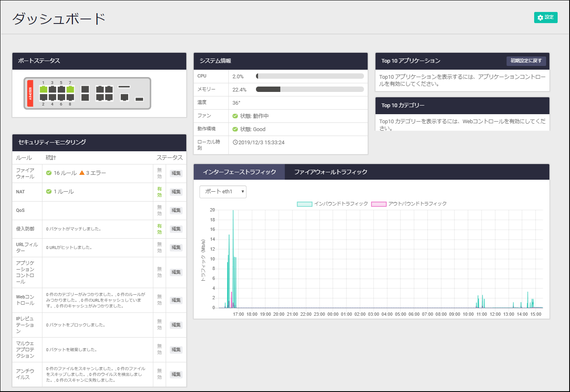Switch to the インターフェーストラフィック tab

[x=239, y=172]
